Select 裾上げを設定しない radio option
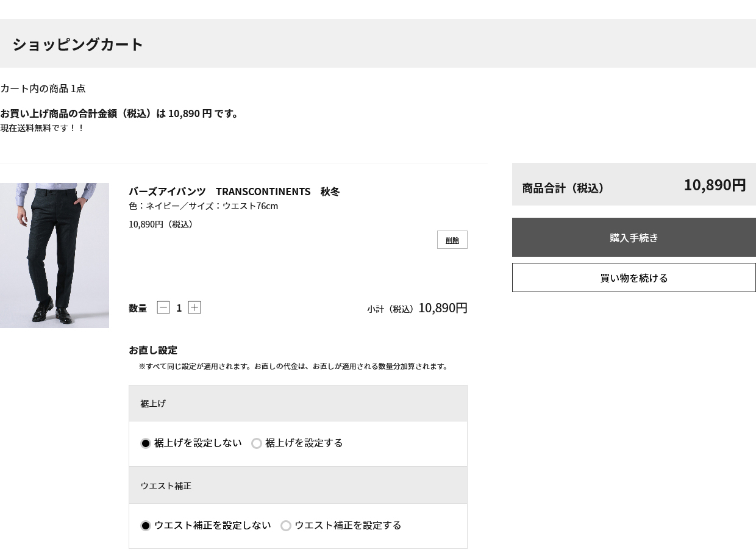 pos(146,443)
